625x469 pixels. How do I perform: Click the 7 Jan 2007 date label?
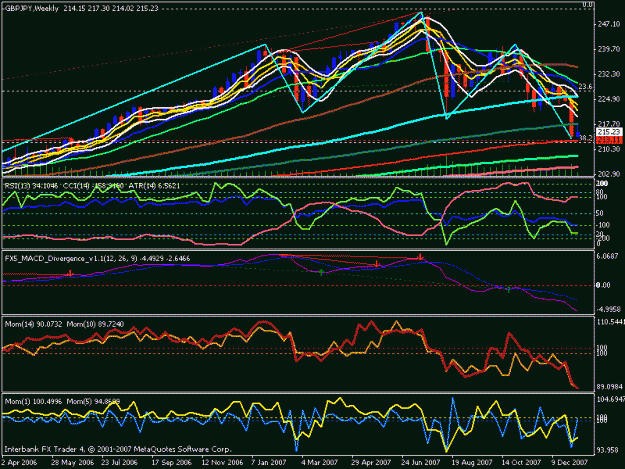tap(269, 463)
